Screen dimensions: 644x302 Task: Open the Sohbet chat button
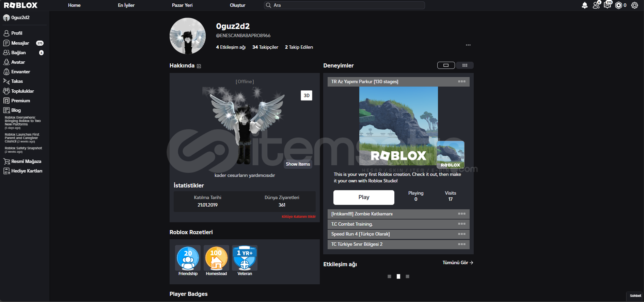(x=635, y=296)
